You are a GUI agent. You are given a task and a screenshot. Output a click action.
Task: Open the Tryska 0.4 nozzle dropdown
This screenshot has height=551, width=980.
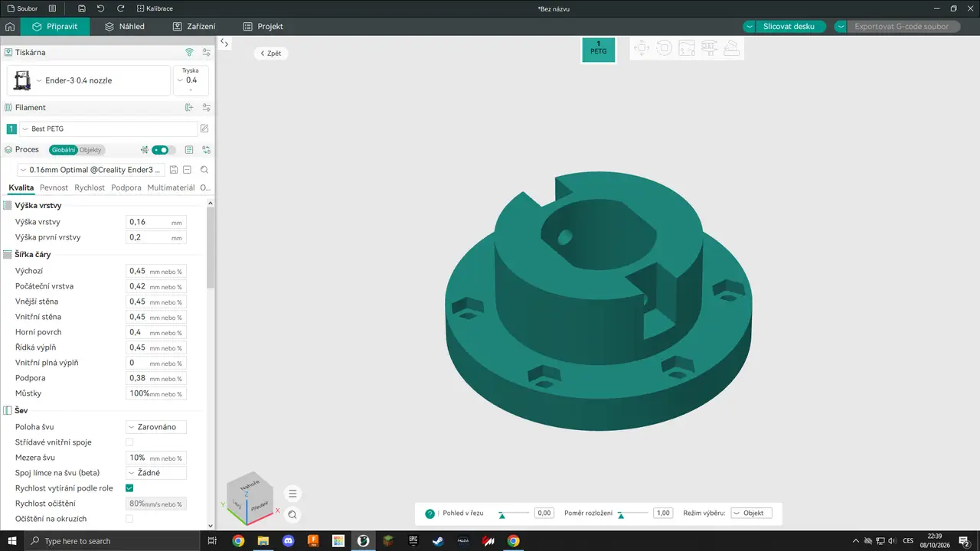click(191, 80)
